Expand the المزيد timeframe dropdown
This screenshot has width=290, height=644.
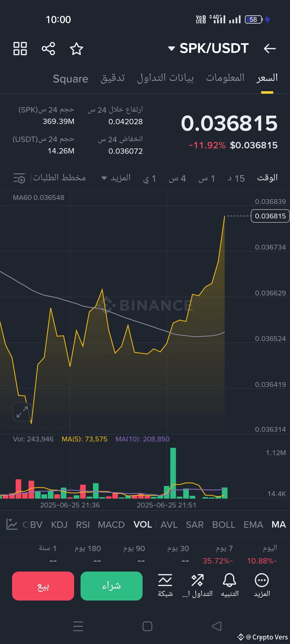tap(116, 178)
